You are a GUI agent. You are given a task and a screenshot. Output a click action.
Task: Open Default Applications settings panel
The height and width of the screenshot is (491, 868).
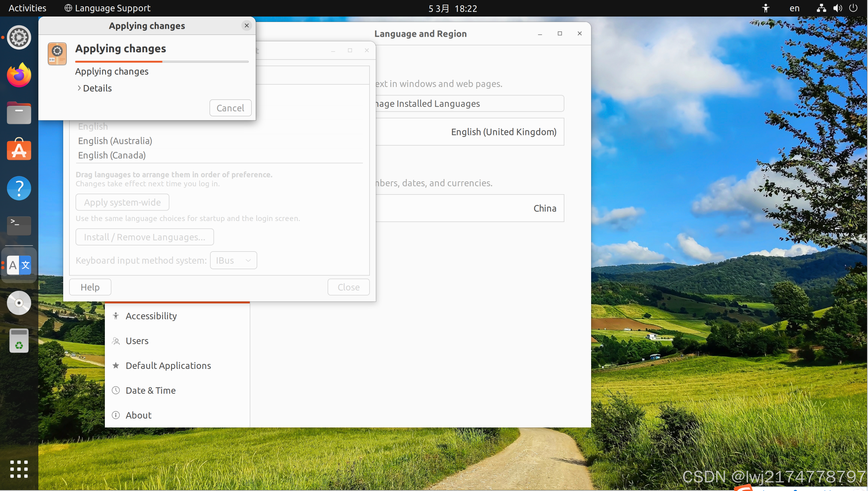tap(177, 366)
